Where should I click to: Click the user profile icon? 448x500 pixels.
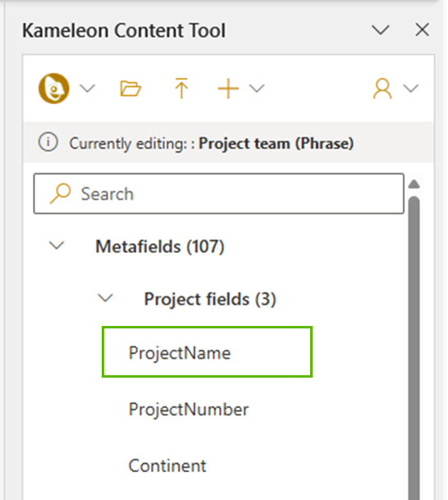(382, 89)
